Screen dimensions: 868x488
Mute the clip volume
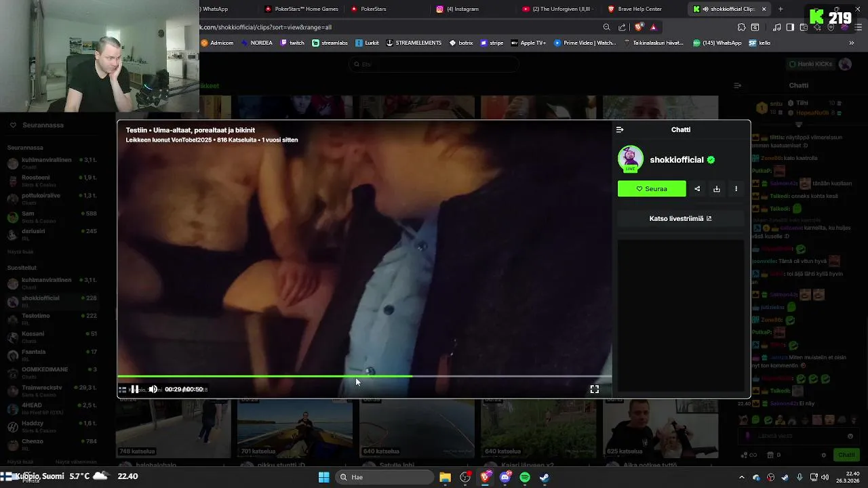[153, 389]
